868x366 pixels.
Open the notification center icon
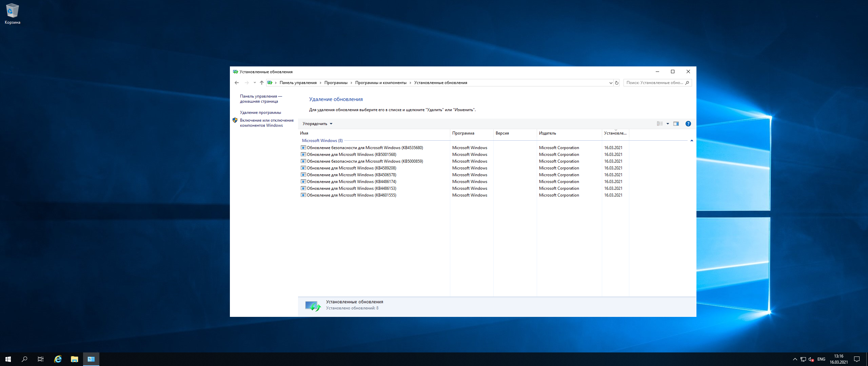click(857, 359)
